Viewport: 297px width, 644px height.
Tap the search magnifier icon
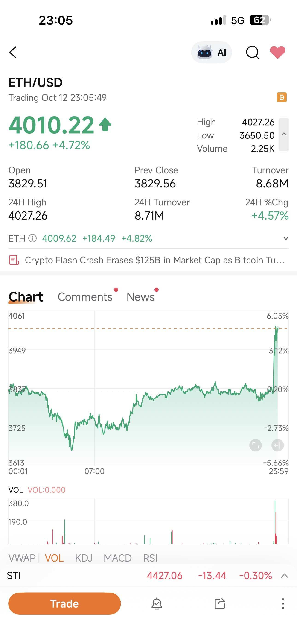click(252, 52)
